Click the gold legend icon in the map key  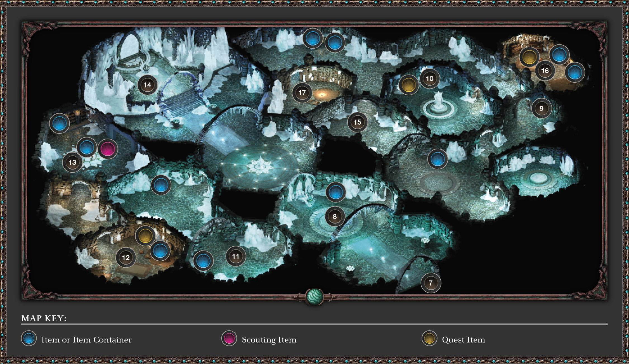point(429,338)
